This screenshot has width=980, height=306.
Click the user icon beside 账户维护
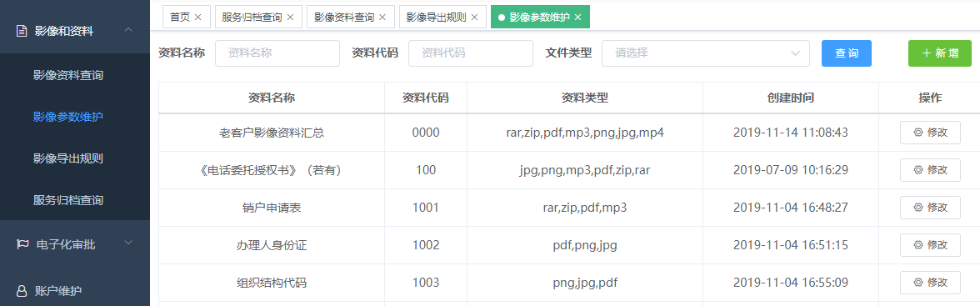pyautogui.click(x=22, y=291)
